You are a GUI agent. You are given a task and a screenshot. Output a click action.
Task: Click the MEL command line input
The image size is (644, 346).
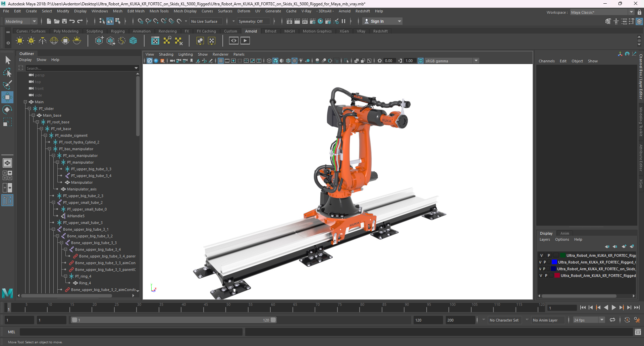(131, 332)
